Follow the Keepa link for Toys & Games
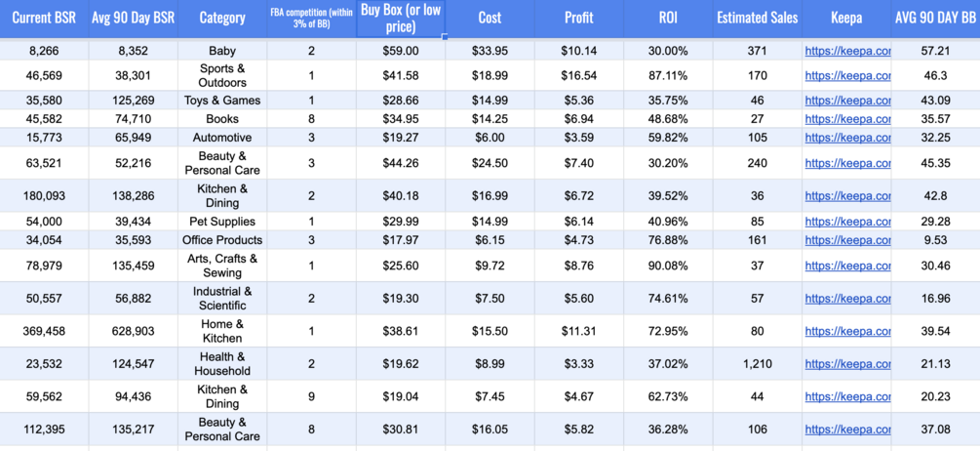980x451 pixels. pos(846,101)
